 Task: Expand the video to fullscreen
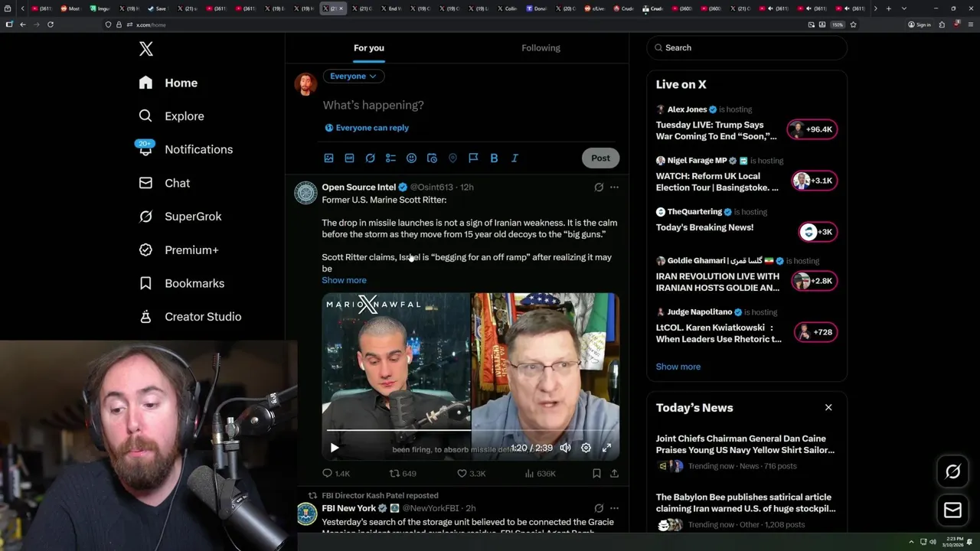[606, 448]
